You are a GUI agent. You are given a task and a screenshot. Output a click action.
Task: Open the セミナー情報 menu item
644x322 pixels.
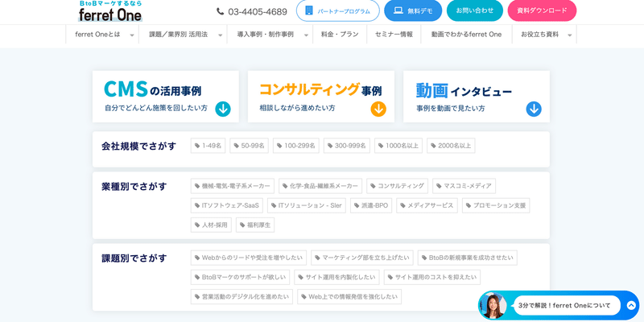click(394, 35)
